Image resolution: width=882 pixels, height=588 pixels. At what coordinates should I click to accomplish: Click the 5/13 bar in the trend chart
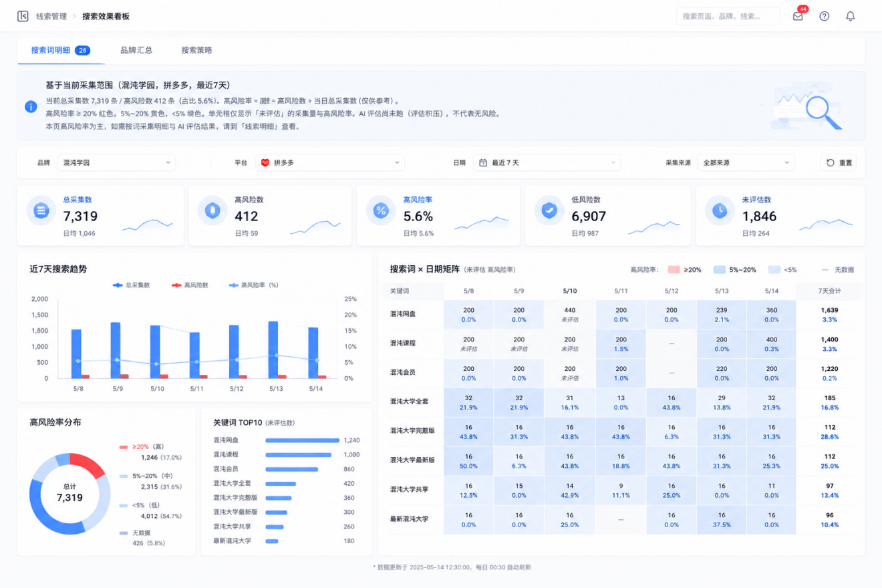point(273,349)
